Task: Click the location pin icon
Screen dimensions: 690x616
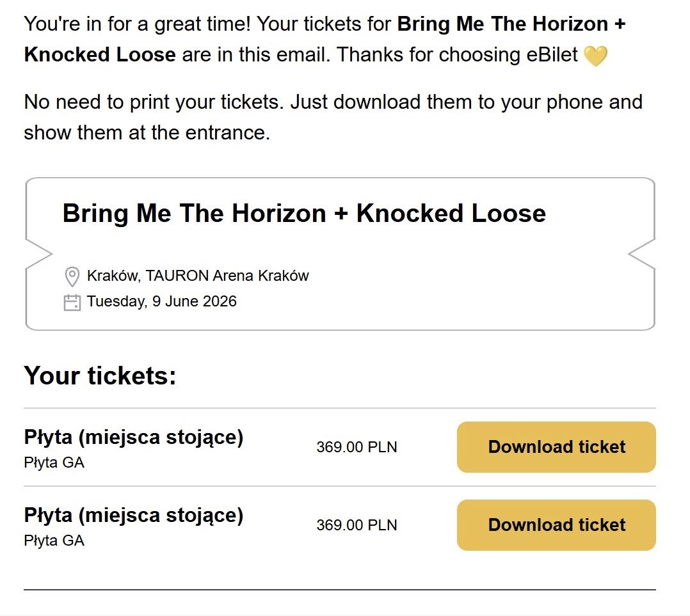Action: pyautogui.click(x=72, y=276)
